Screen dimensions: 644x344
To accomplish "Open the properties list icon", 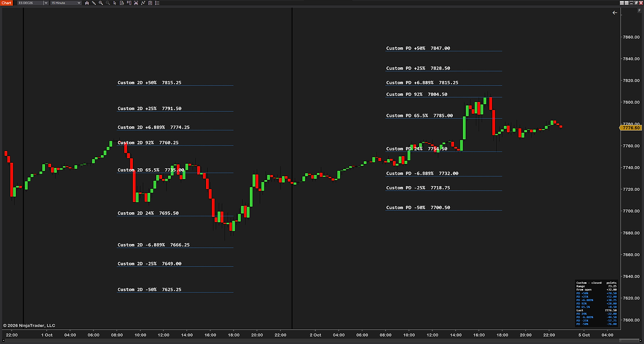I will coord(157,3).
